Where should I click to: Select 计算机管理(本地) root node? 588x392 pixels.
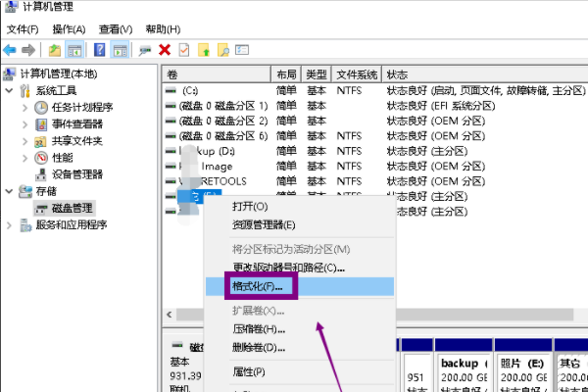coord(59,73)
